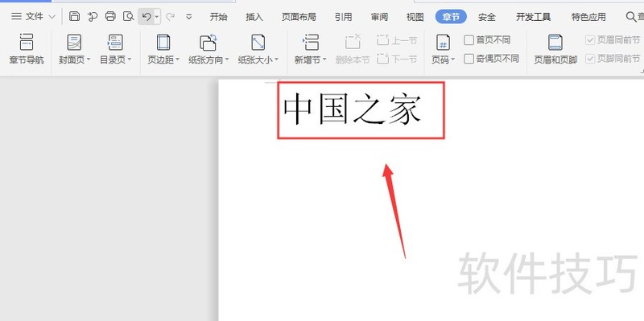This screenshot has width=644, height=321.
Task: Click the Redo icon
Action: tap(170, 17)
